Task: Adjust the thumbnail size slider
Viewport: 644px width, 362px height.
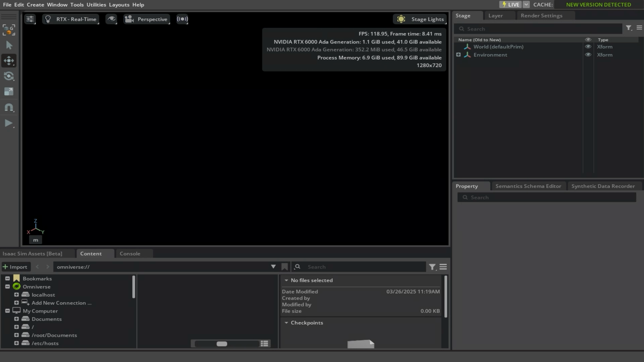Action: pyautogui.click(x=226, y=344)
